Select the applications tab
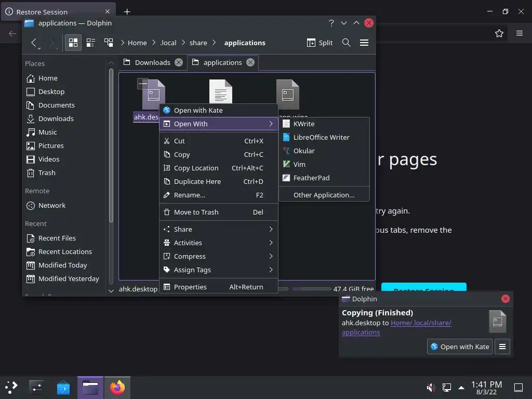Image resolution: width=532 pixels, height=399 pixels. (x=222, y=62)
